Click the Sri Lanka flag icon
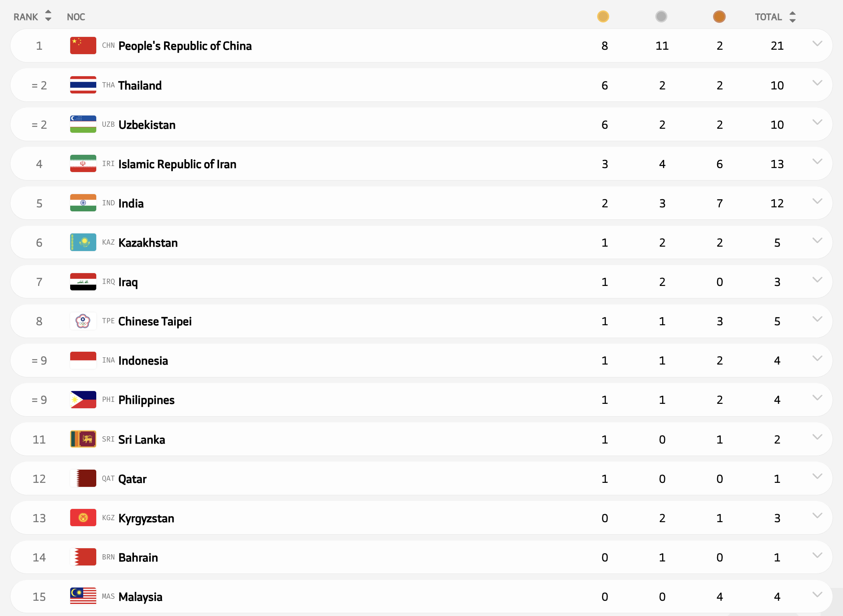Image resolution: width=843 pixels, height=616 pixels. click(x=83, y=439)
